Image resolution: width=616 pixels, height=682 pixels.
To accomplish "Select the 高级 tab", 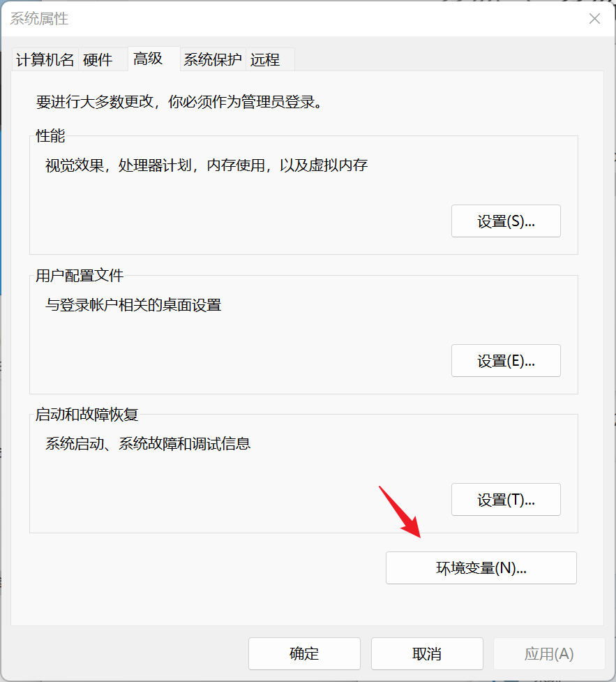I will click(x=154, y=59).
